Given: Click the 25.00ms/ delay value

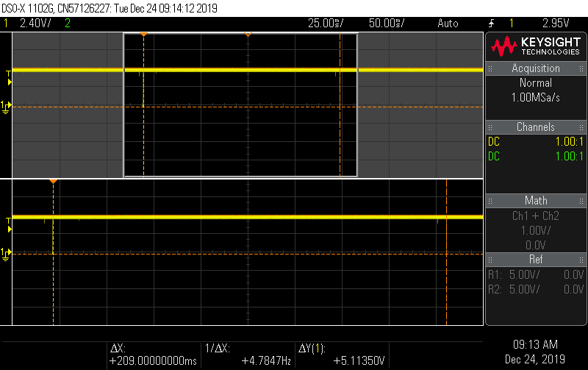Looking at the screenshot, I should 326,24.
